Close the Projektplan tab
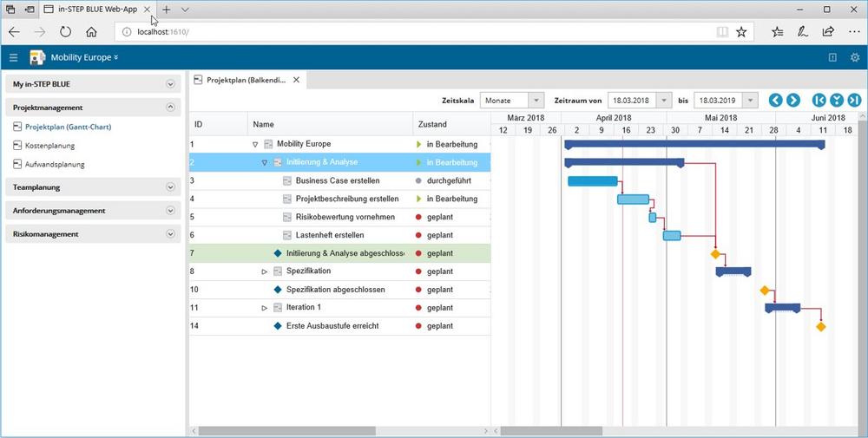The height and width of the screenshot is (438, 868). pos(296,80)
